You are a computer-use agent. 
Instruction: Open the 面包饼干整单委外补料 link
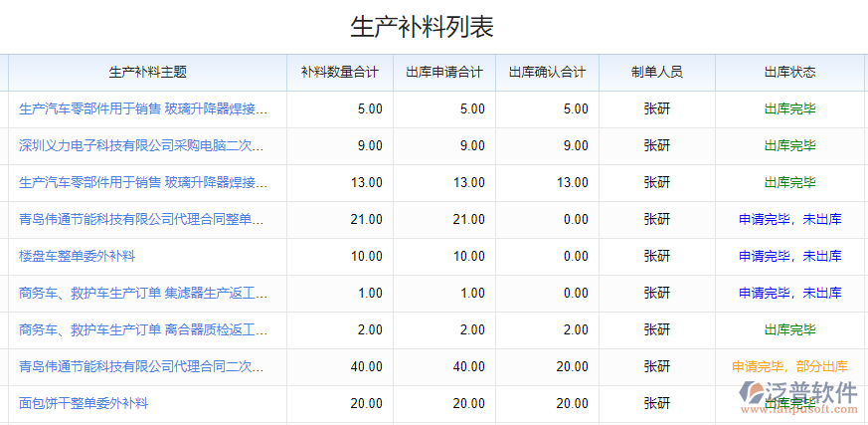coord(84,403)
